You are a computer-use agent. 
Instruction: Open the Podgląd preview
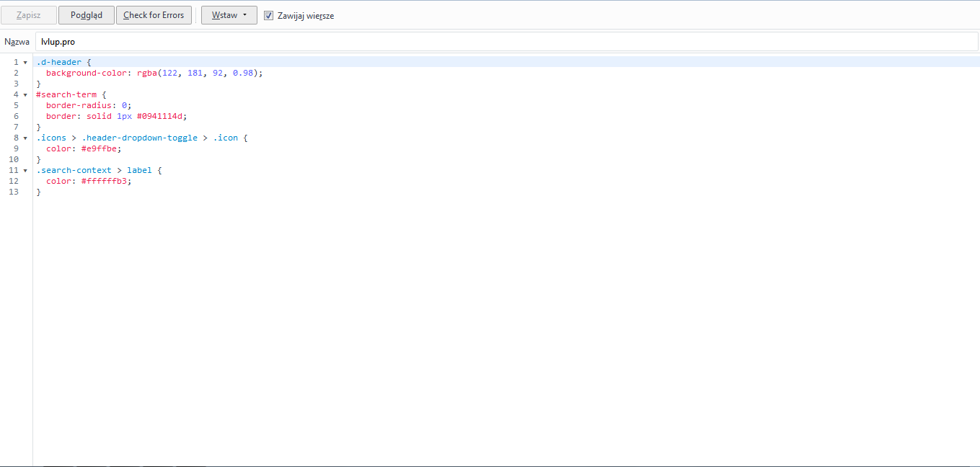click(87, 15)
